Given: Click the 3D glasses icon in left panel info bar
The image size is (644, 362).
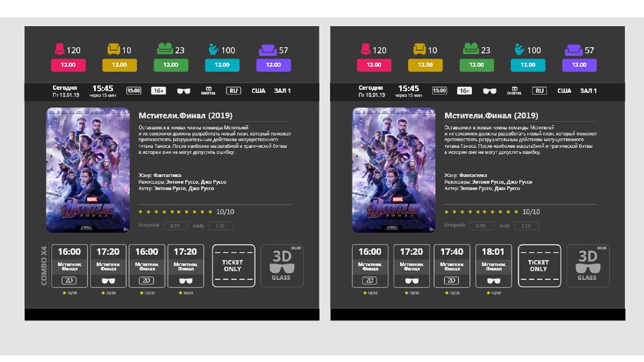Looking at the screenshot, I should click(184, 91).
